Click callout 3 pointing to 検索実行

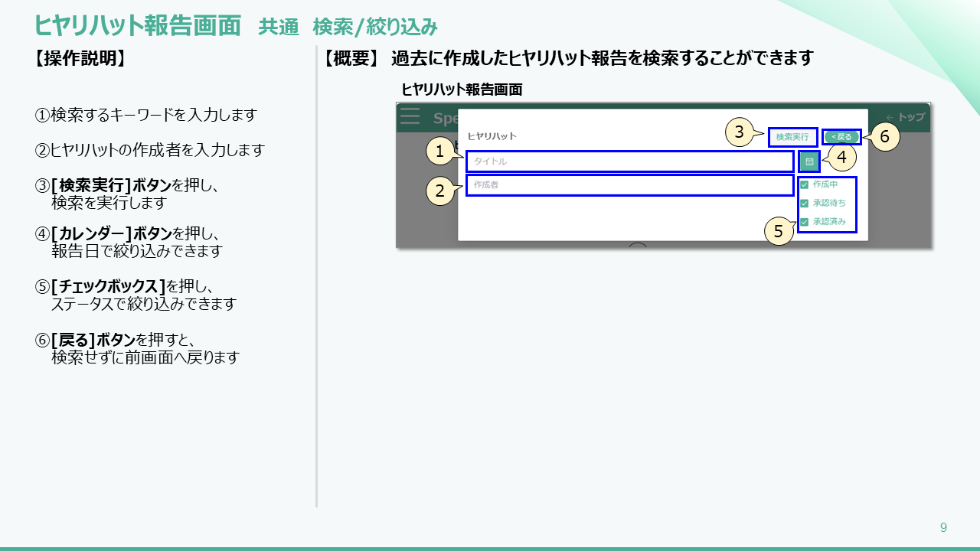pyautogui.click(x=738, y=132)
